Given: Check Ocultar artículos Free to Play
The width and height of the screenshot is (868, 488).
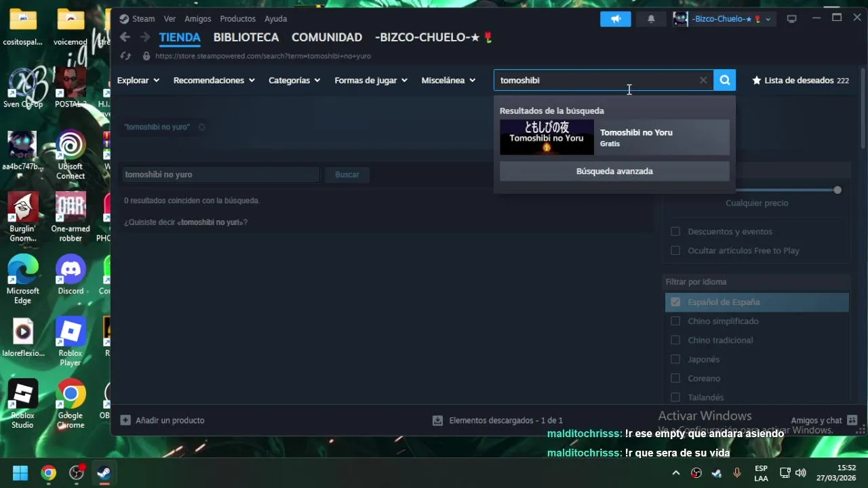Looking at the screenshot, I should pyautogui.click(x=675, y=251).
